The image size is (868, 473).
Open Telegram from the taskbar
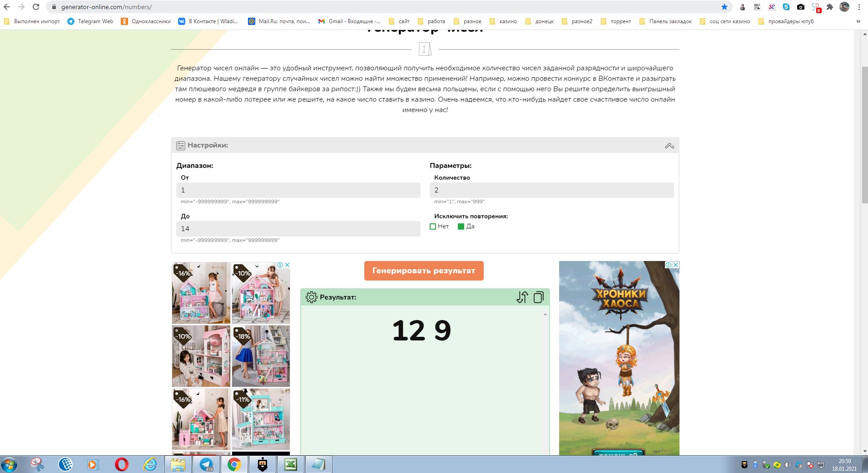tap(206, 464)
